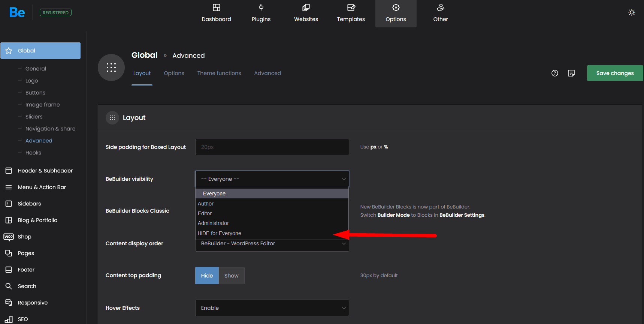
Task: Click the Global star icon
Action: 9,51
